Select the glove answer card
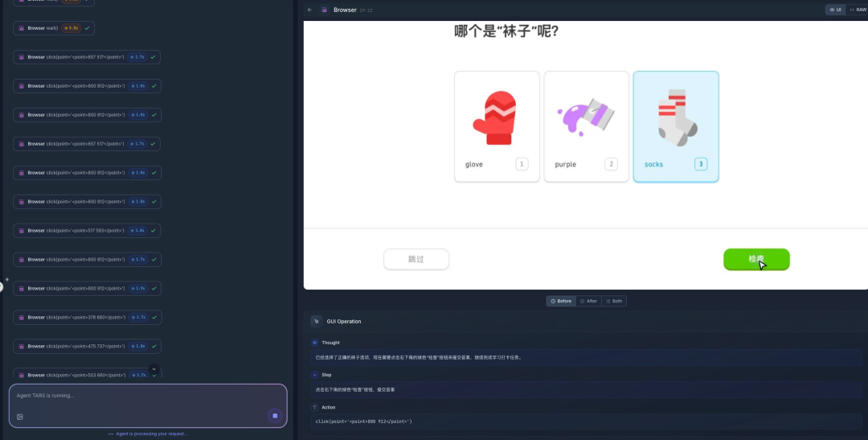This screenshot has width=868, height=440. [497, 126]
